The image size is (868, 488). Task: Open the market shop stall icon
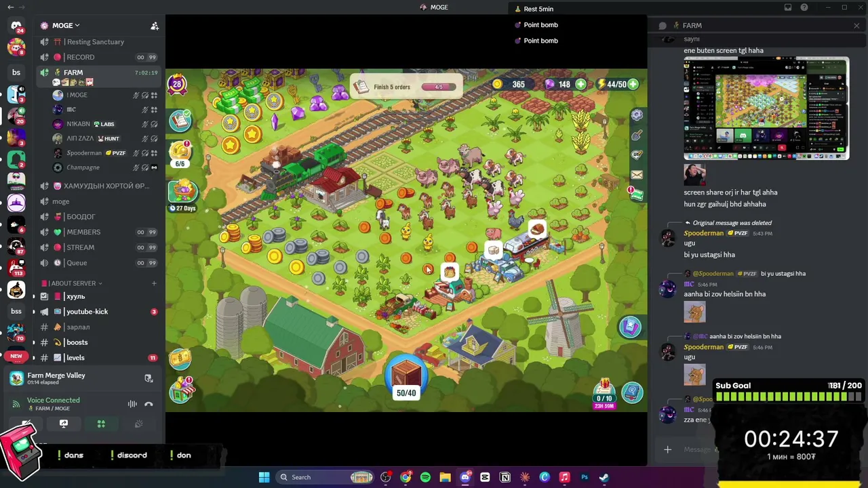coord(182,390)
